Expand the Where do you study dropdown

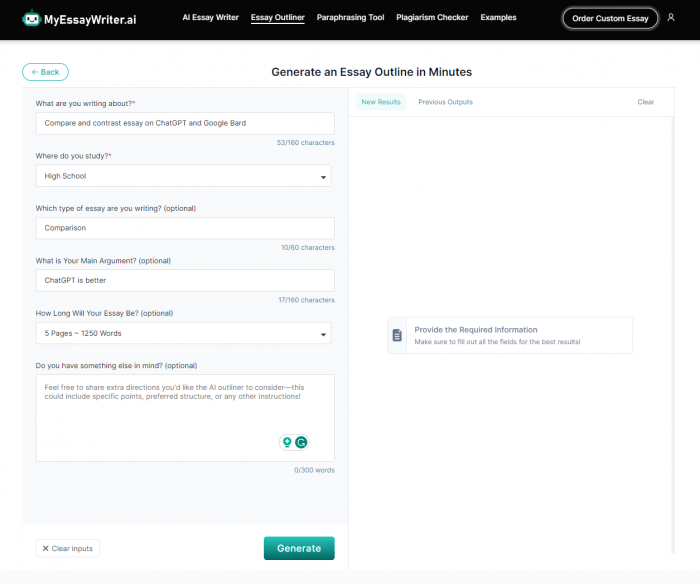[x=183, y=176]
